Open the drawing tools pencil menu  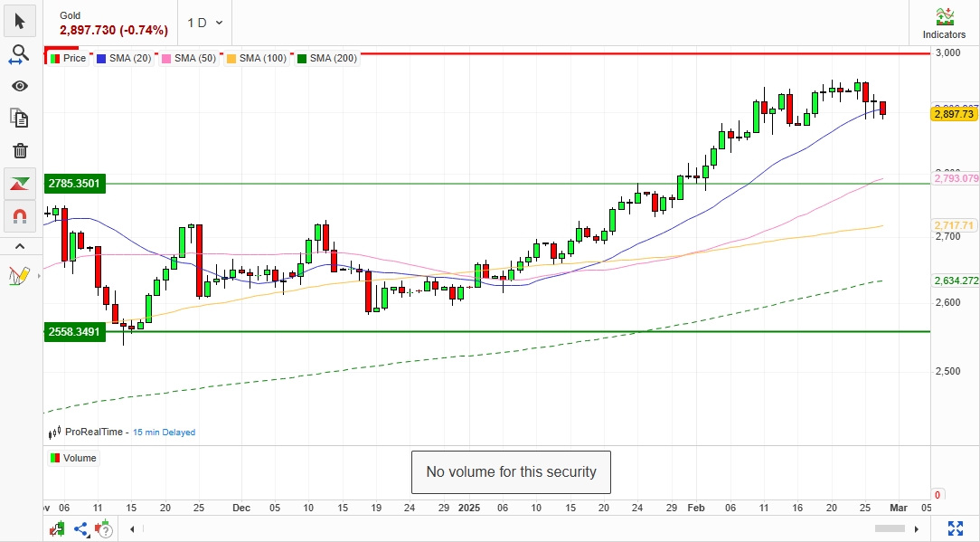(20, 275)
